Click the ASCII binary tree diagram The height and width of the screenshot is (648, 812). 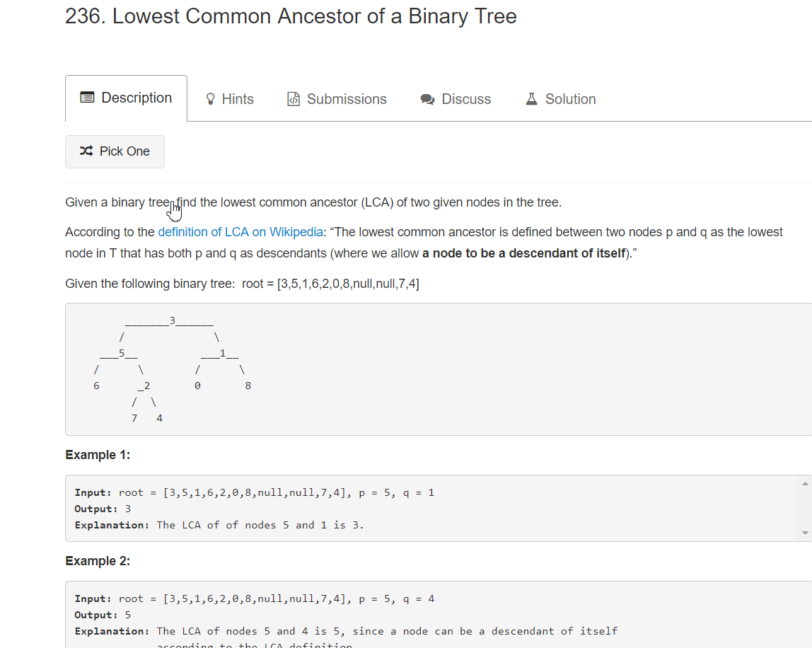click(x=170, y=368)
